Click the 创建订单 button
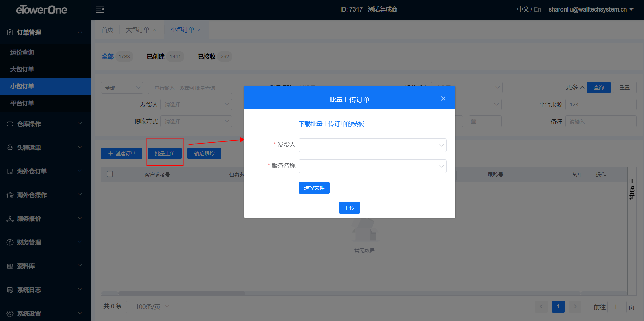Image resolution: width=644 pixels, height=321 pixels. (121, 153)
